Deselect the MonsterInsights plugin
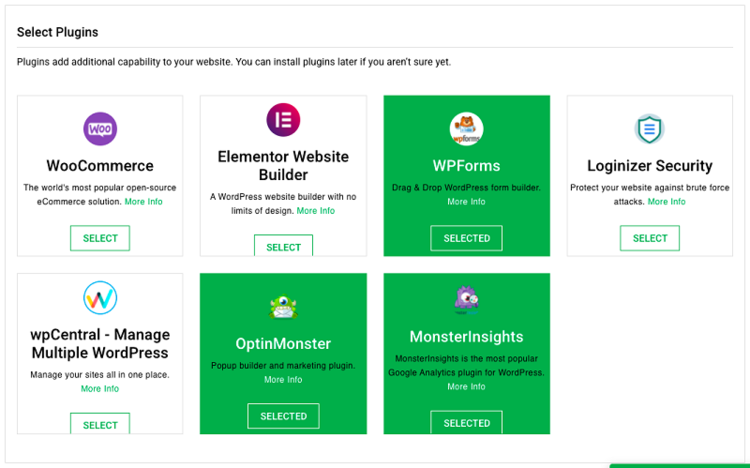Screen dimensions: 750x468 (466, 423)
